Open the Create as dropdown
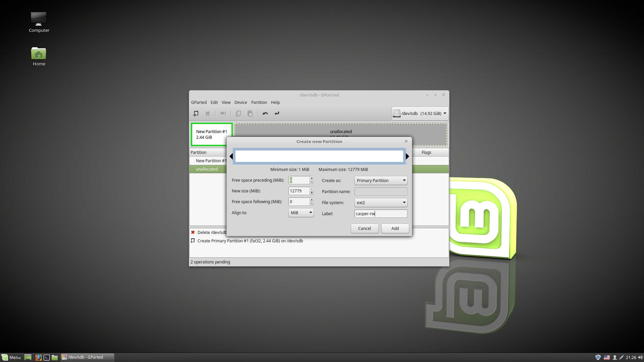This screenshot has width=644, height=362. 381,180
